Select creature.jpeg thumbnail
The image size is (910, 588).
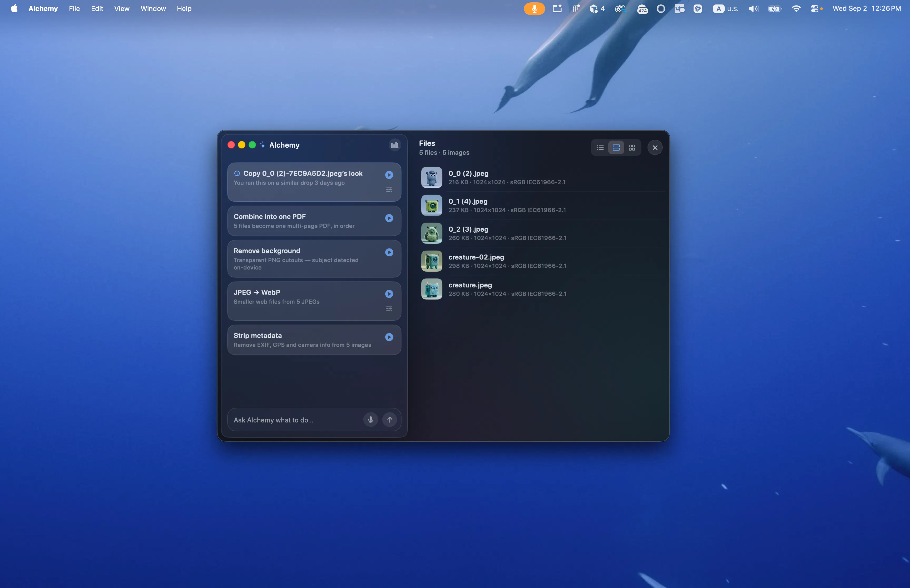(432, 289)
